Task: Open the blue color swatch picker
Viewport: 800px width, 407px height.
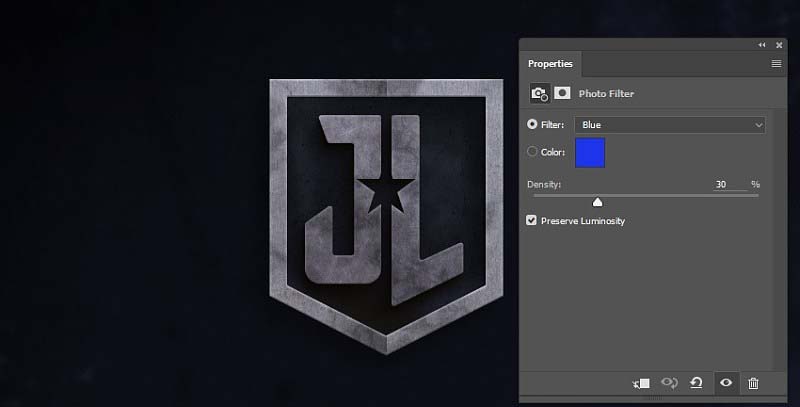Action: [590, 152]
